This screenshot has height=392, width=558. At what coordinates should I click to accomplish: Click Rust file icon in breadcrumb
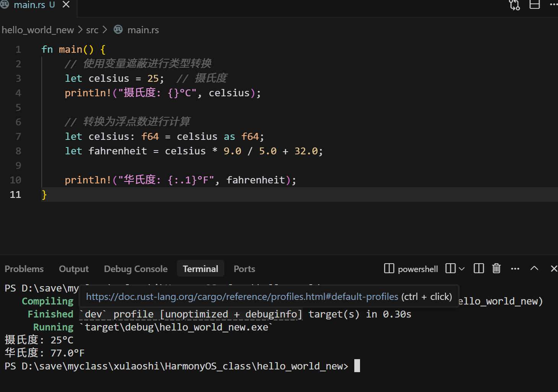118,29
